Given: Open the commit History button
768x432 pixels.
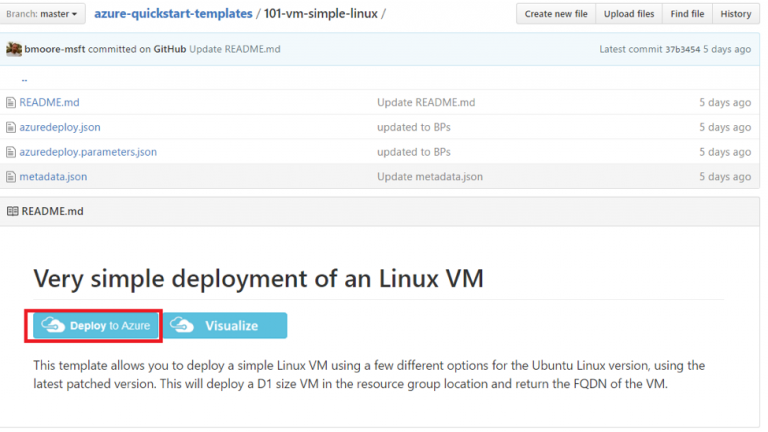Looking at the screenshot, I should [735, 14].
